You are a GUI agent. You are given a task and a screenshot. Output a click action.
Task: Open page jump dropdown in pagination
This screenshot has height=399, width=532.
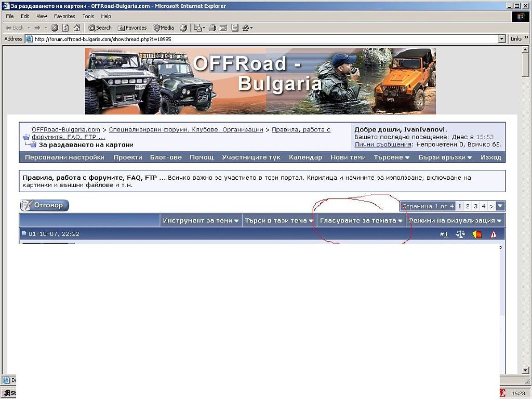(x=500, y=206)
